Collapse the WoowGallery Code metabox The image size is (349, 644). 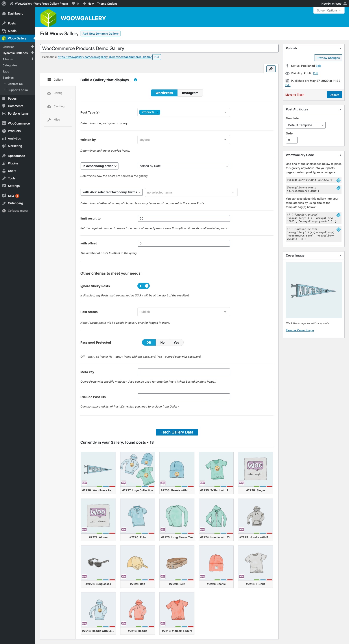click(340, 155)
